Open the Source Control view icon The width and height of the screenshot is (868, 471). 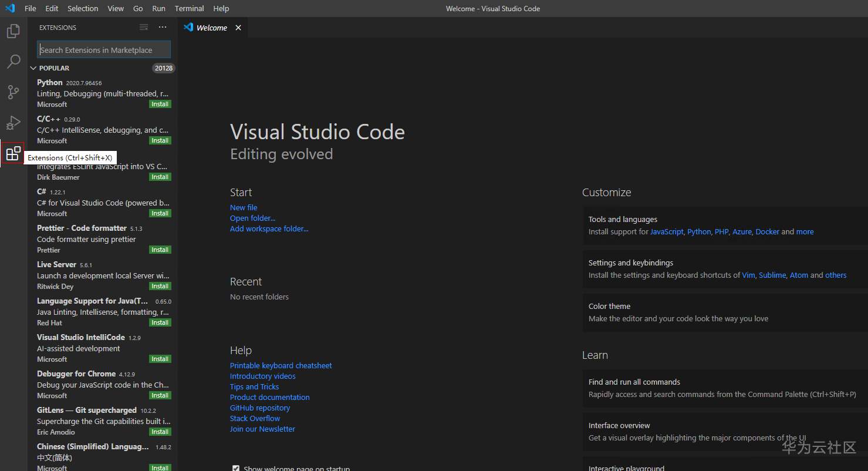point(13,92)
